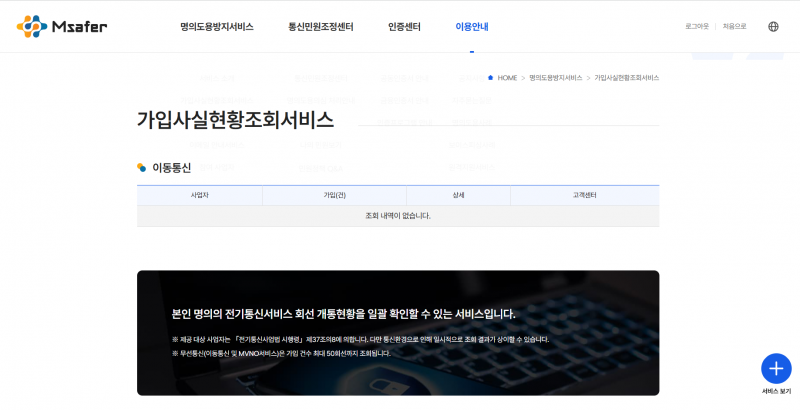Click the Msafer logo
800x410 pixels.
(x=62, y=27)
